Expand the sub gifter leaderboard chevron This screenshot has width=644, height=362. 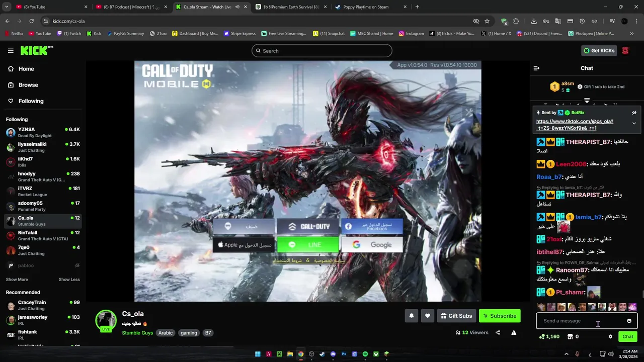click(587, 101)
